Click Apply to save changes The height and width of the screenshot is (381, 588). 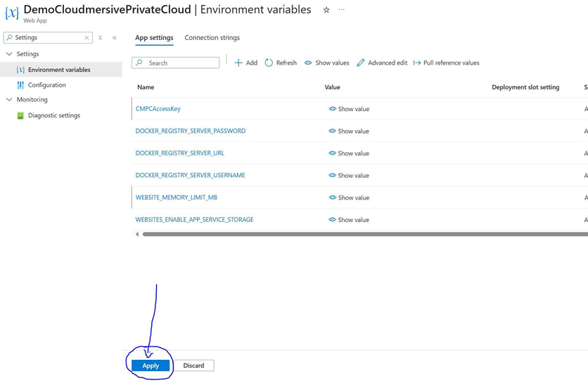click(x=151, y=366)
